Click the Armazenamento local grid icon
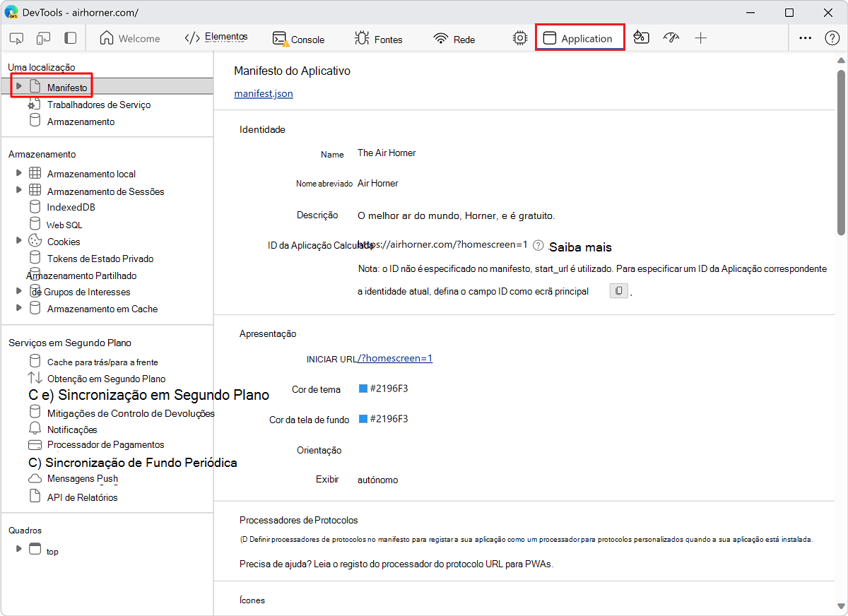Screen dimensions: 848x616 [34, 173]
